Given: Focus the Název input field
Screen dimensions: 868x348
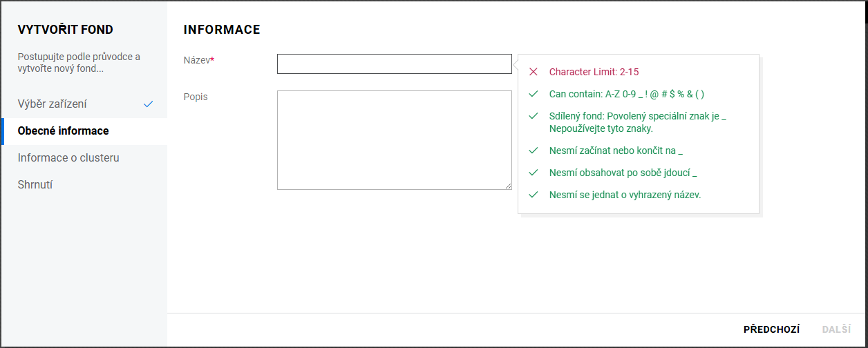Looking at the screenshot, I should point(394,64).
